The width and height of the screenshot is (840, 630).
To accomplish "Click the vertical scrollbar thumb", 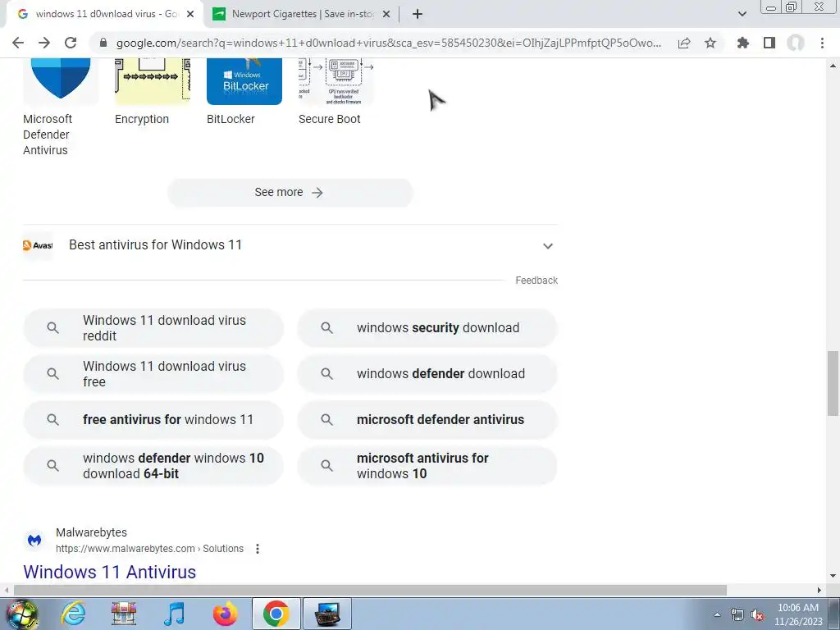I will (833, 382).
